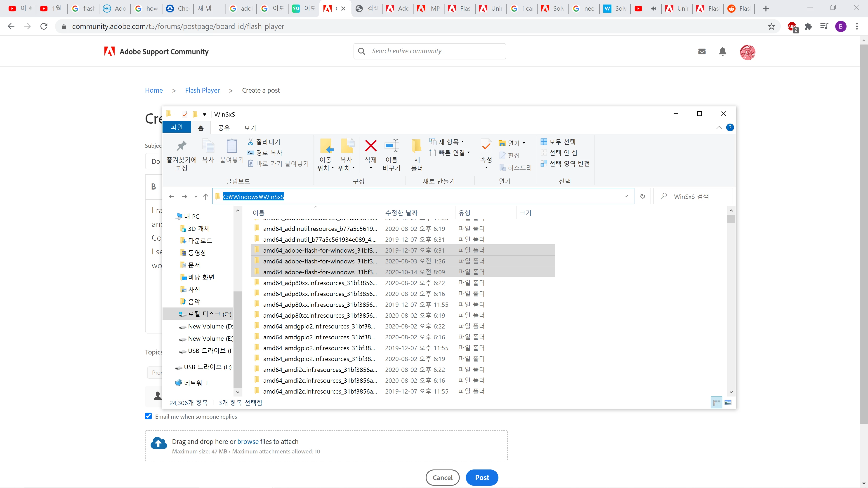The height and width of the screenshot is (488, 868).
Task: Click the Cut (잘라내기) scissors icon
Action: pyautogui.click(x=251, y=142)
